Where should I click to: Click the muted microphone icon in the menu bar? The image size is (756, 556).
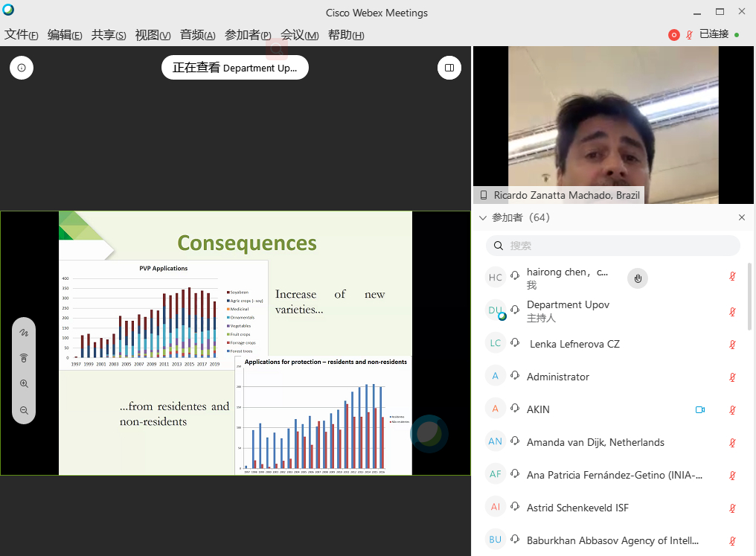pyautogui.click(x=689, y=35)
